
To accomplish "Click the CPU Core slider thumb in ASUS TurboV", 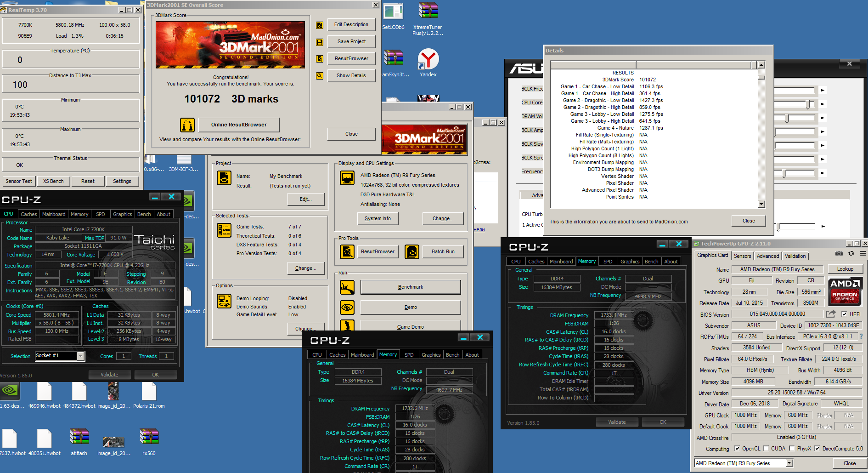I will tap(808, 104).
